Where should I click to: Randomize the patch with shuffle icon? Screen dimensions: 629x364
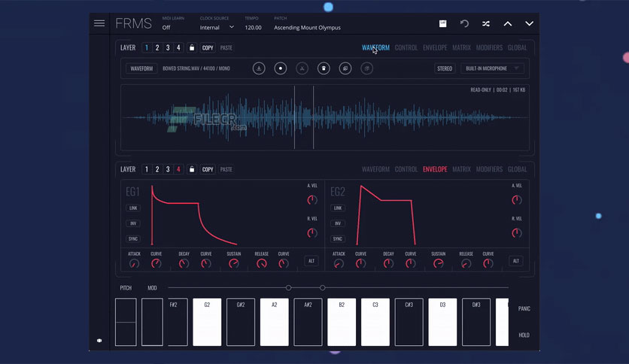pyautogui.click(x=486, y=23)
